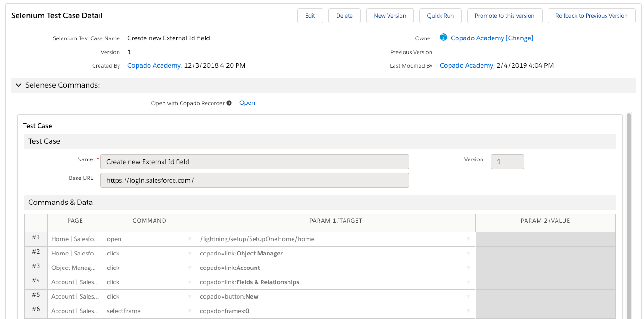Open target dropdown for Object Manager row
Screen dimensions: 644x319
coord(469,254)
